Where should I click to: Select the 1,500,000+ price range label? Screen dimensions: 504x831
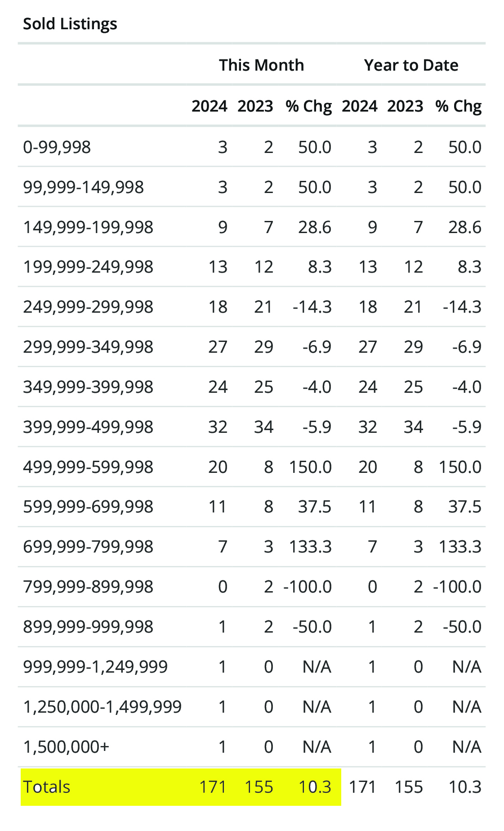tap(66, 747)
